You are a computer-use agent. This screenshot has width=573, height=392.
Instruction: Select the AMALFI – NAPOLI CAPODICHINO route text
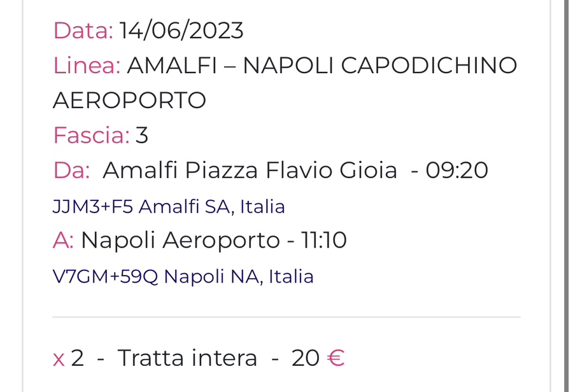pyautogui.click(x=322, y=66)
